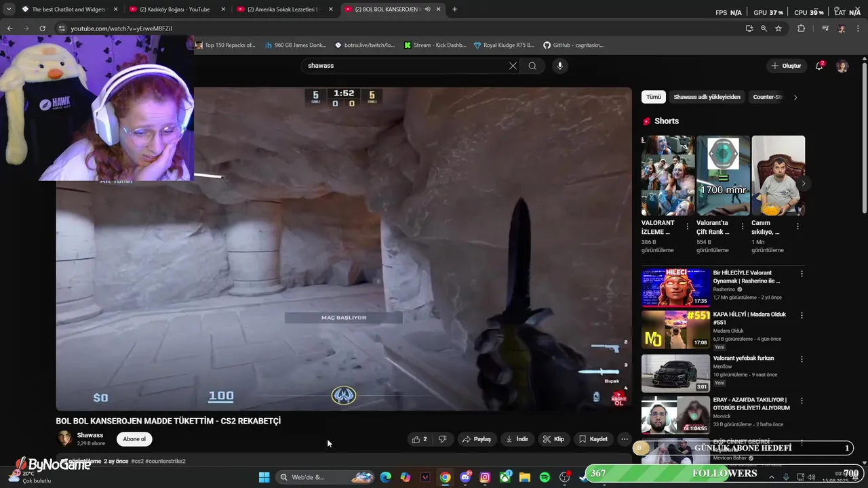Open a new Chrome tab
This screenshot has height=488, width=868.
pos(454,9)
